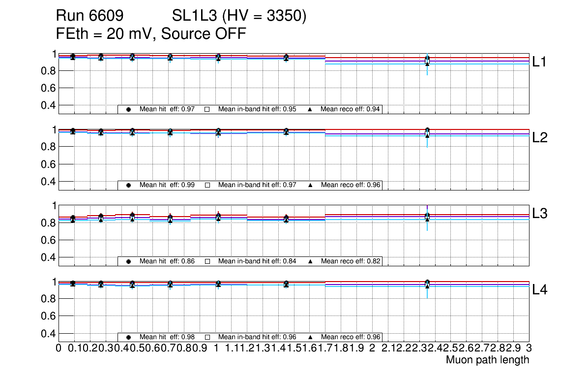Click the open square marker in L4 legend
Screen dimensions: 588x380
click(207, 337)
